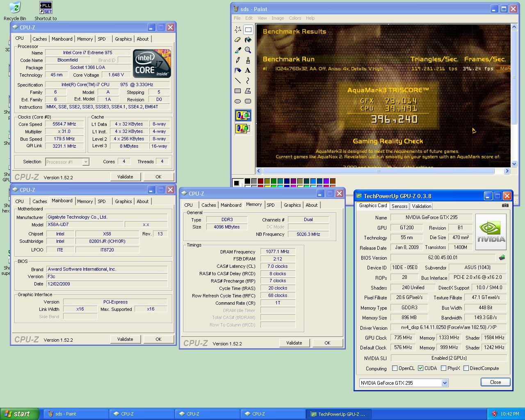Select the Recycle Bin desktop icon
This screenshot has height=420, width=525.
click(x=15, y=11)
